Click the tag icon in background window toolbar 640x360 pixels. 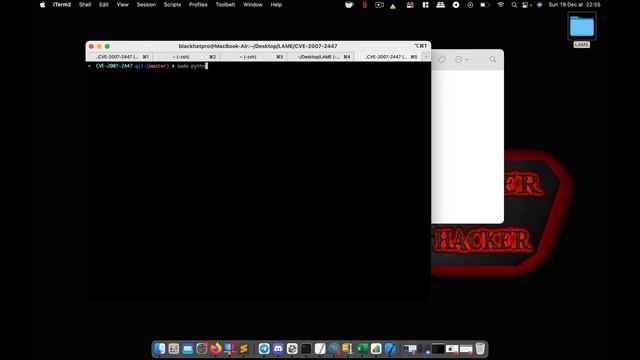pyautogui.click(x=442, y=60)
